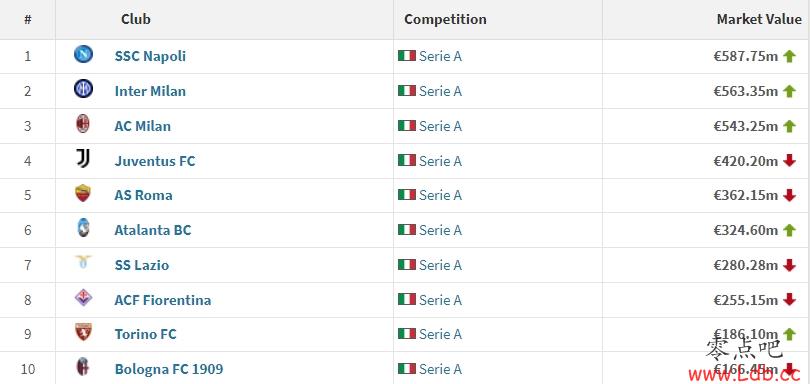Sort table by Market Value header
Screen dimensions: 810x384
tap(759, 19)
